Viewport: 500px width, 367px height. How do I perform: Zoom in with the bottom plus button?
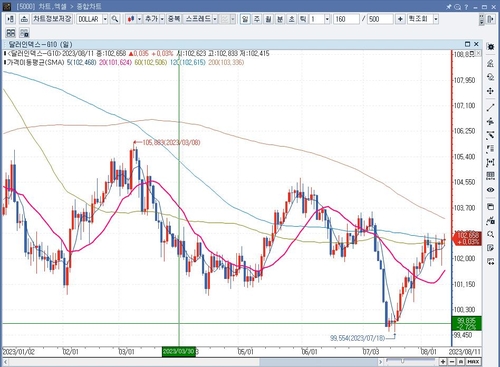click(443, 362)
